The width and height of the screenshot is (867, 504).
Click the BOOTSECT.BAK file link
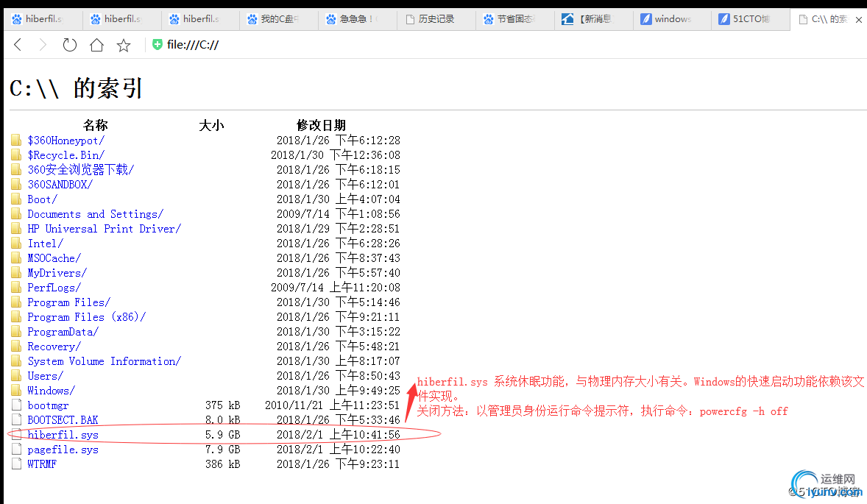pos(63,420)
